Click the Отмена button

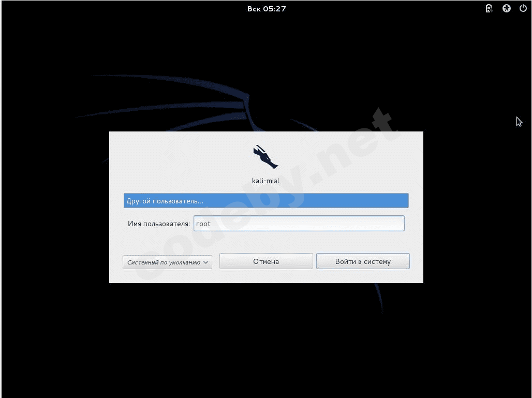pyautogui.click(x=266, y=261)
